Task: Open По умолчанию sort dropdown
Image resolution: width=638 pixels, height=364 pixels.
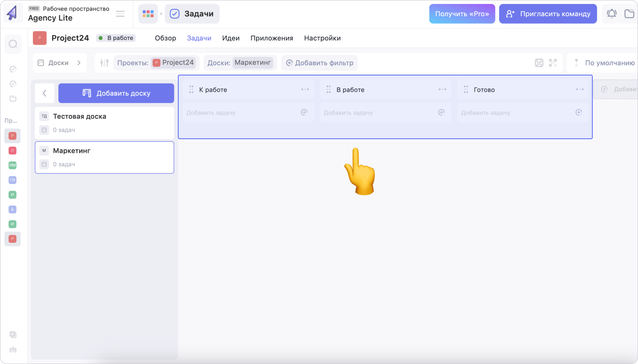Action: pos(604,63)
